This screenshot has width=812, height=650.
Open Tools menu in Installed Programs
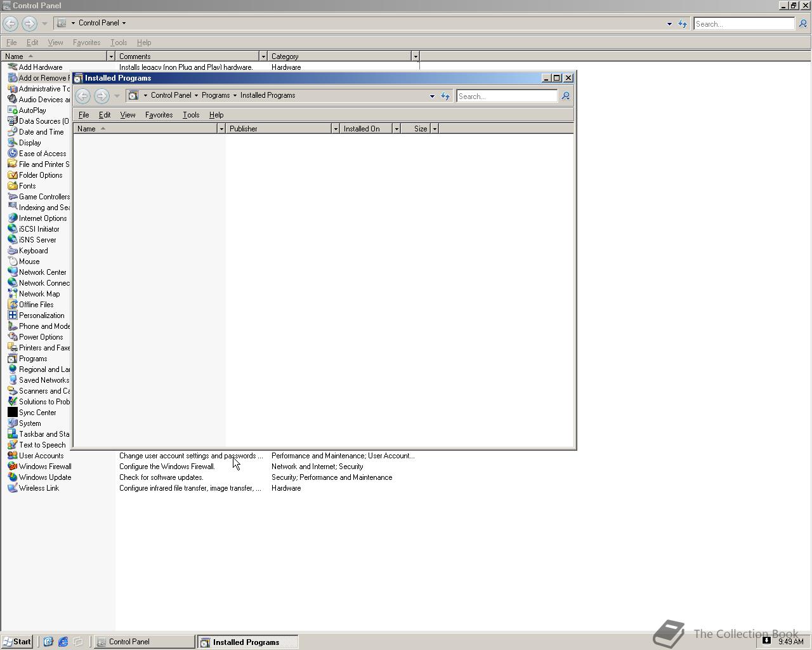[191, 115]
